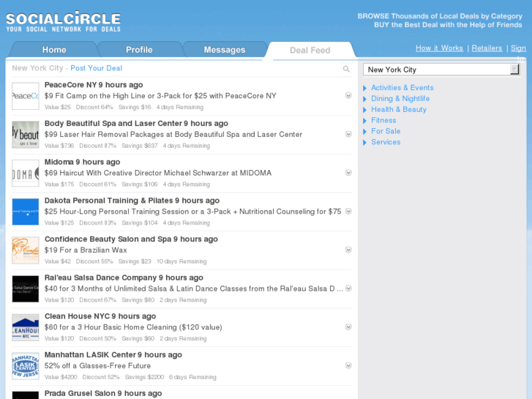The width and height of the screenshot is (532, 399).
Task: Browse the For Sale category
Action: 386,131
